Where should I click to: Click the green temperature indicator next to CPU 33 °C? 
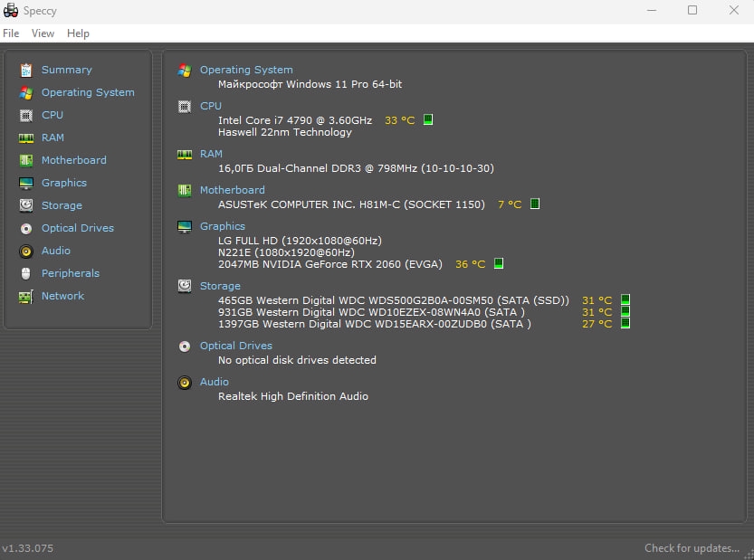coord(428,119)
